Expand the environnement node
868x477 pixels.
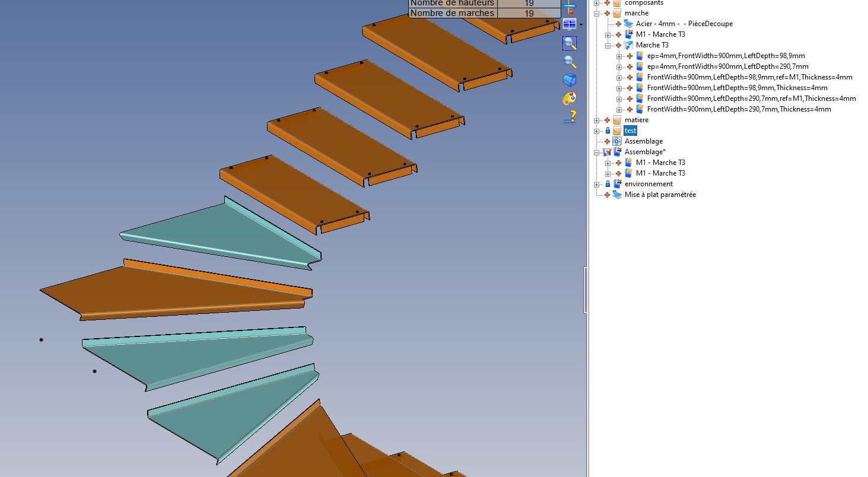pyautogui.click(x=596, y=184)
